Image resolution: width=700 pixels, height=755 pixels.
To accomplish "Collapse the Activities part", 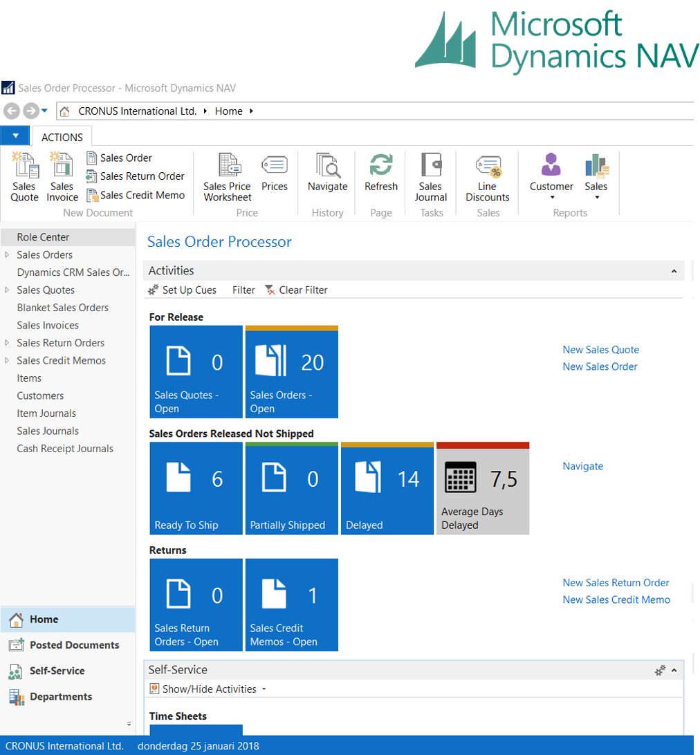I will (x=674, y=271).
